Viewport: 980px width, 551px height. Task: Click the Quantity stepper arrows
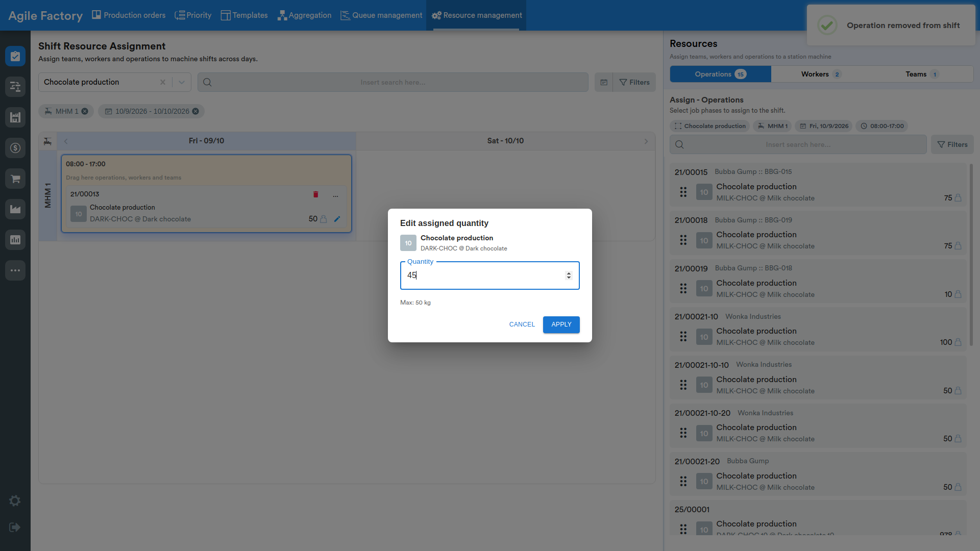click(x=569, y=275)
